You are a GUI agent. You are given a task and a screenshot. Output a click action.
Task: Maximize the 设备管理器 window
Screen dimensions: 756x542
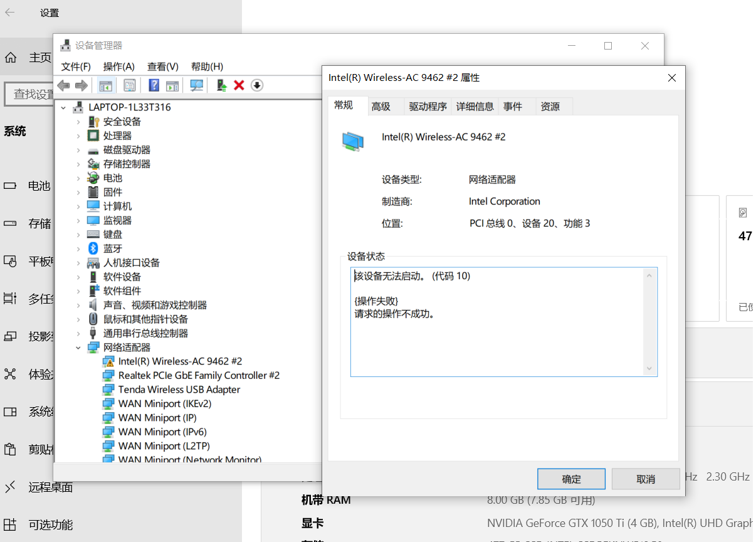point(608,46)
